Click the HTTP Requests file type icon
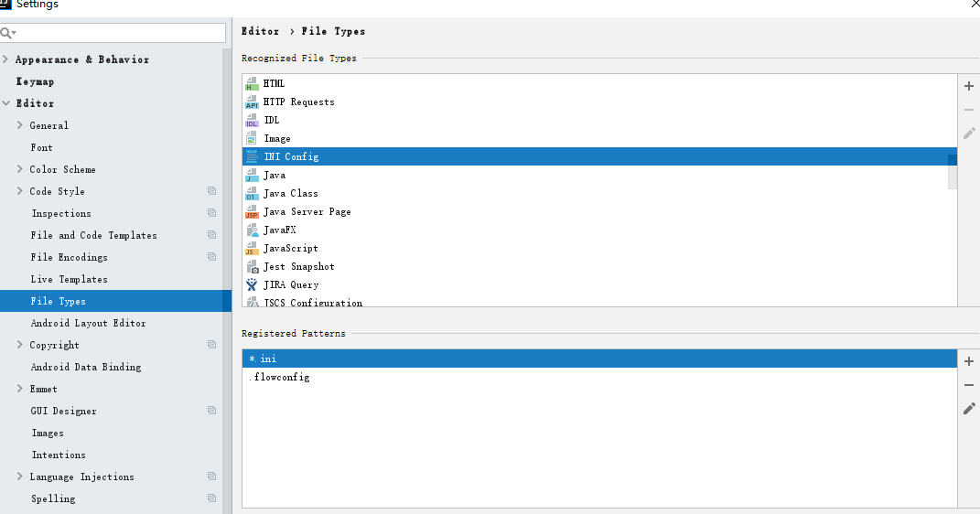 click(x=252, y=102)
